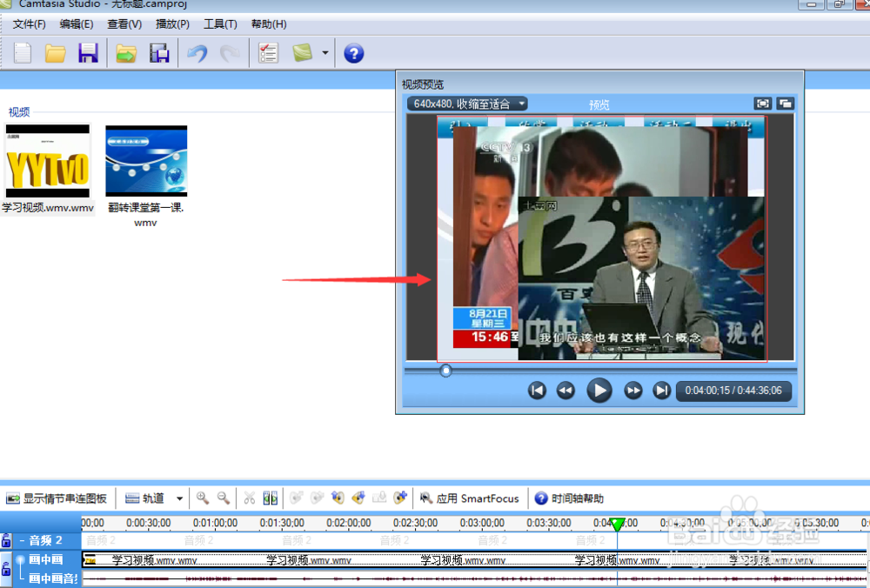Open a project with the folder icon

[x=55, y=53]
